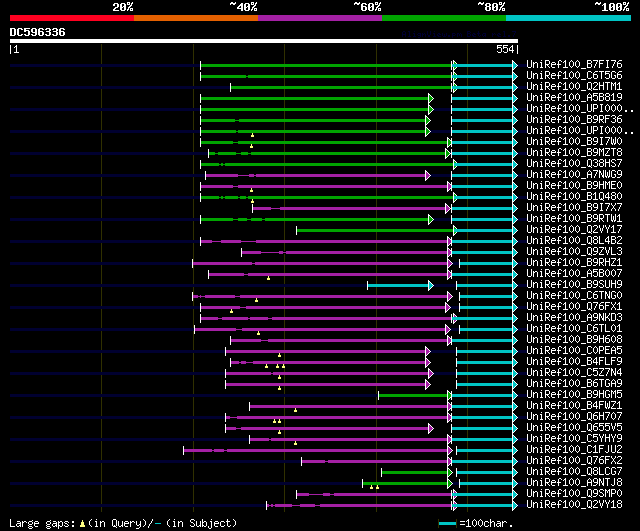The image size is (640, 531).
Task: Click the Large gaps legend text
Action: coord(123,523)
